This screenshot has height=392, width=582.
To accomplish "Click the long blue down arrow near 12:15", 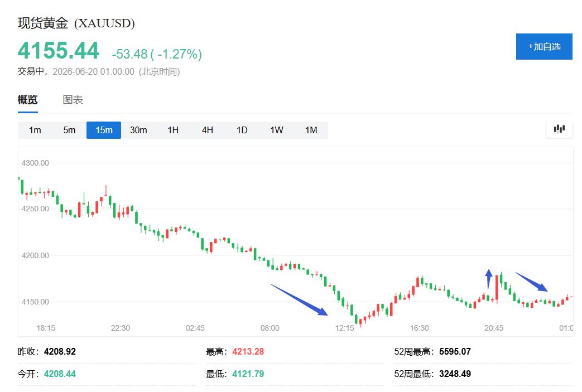I will [x=299, y=299].
